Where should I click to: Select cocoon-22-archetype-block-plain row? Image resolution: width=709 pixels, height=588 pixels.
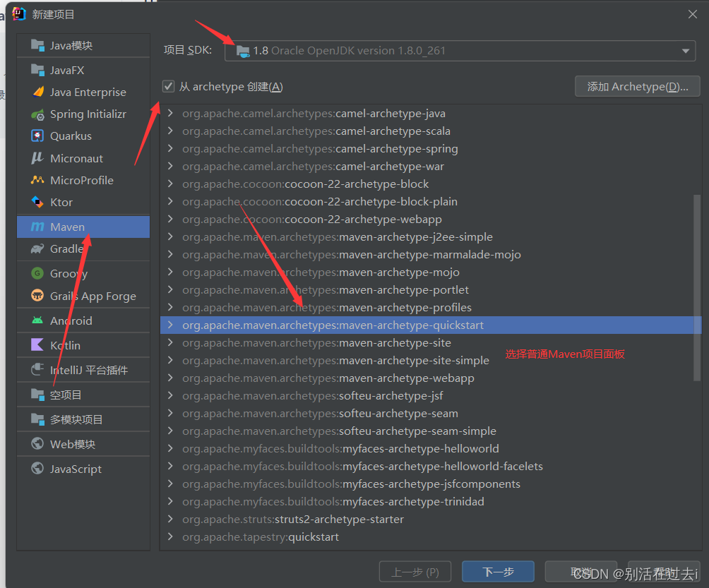click(431, 201)
